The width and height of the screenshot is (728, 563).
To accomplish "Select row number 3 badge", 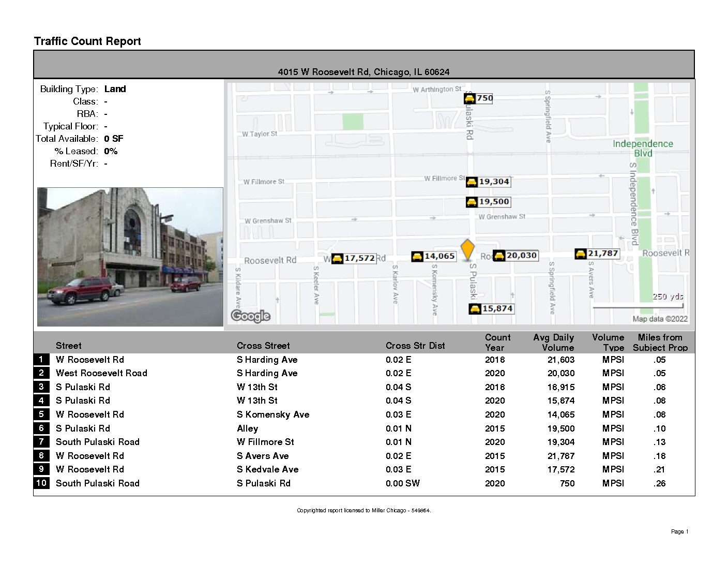I will tap(41, 387).
